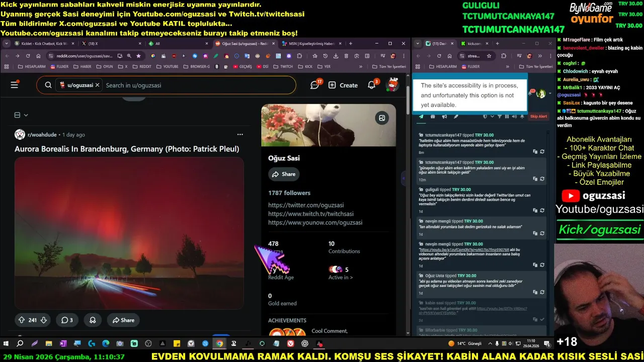Close the Oğuz Sasi Reddit tab
The width and height of the screenshot is (644, 362).
click(273, 44)
